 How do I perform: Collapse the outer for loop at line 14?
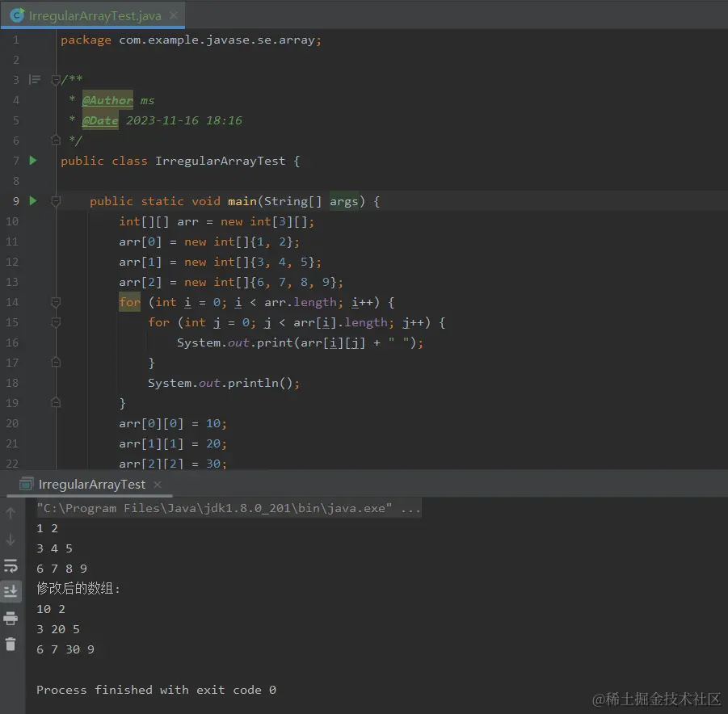point(56,302)
